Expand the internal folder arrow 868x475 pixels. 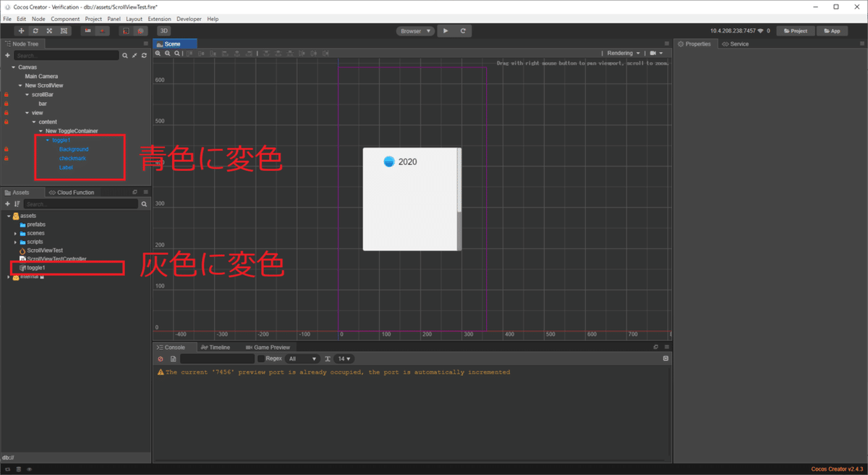(9, 277)
